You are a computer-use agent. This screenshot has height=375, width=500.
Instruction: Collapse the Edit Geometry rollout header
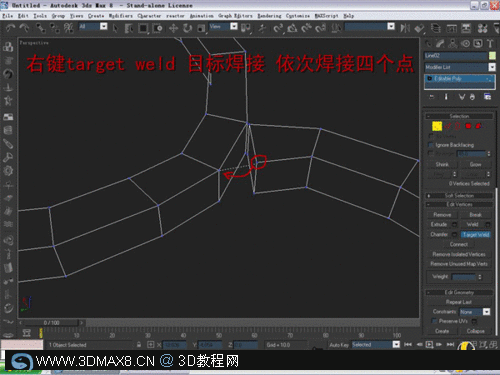coord(459,292)
